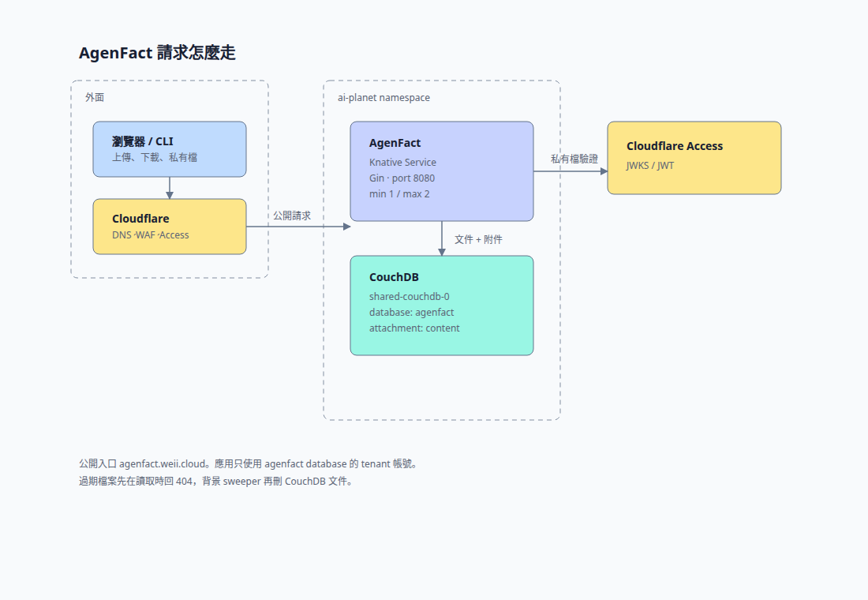Image resolution: width=868 pixels, height=600 pixels.
Task: Select the AgenFact node heading
Action: click(395, 143)
